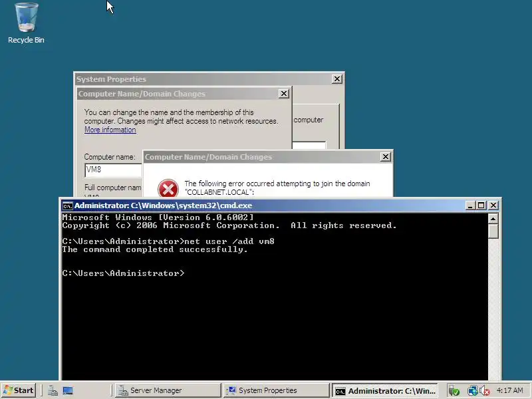Click the error message mentioning COLLABNET.LOCAL

pyautogui.click(x=277, y=188)
